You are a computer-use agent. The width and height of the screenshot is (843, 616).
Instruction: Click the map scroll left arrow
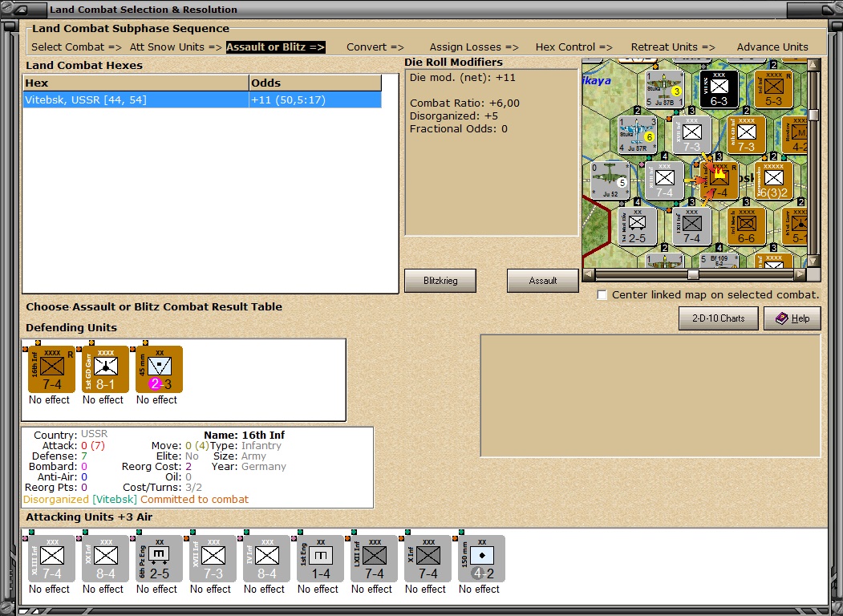pyautogui.click(x=588, y=274)
